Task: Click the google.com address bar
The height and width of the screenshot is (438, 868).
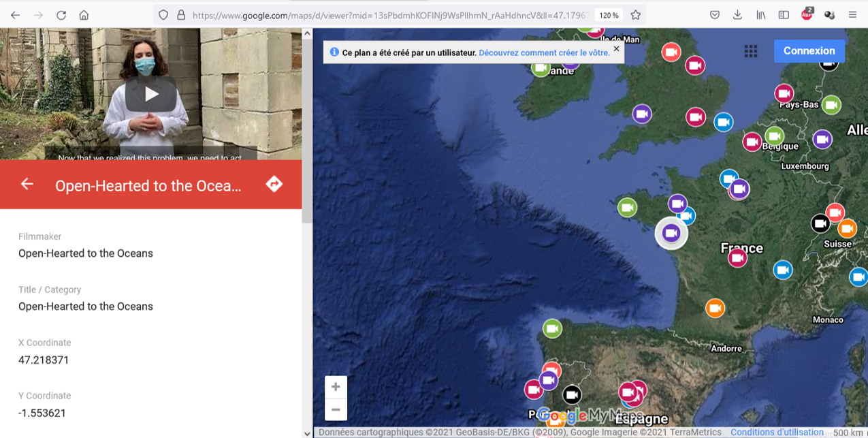Action: pyautogui.click(x=391, y=15)
